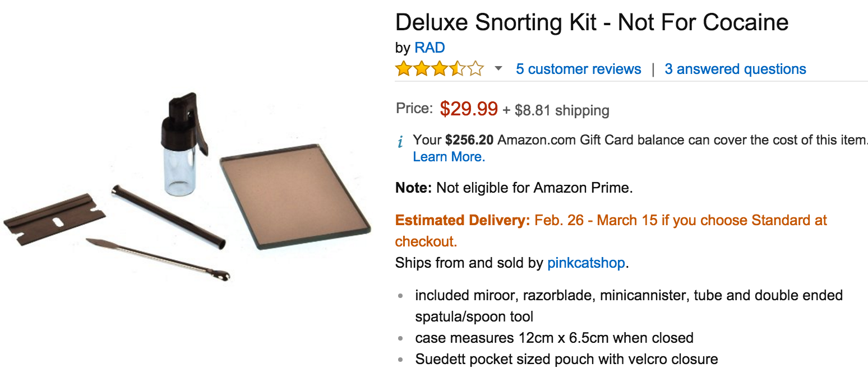Image resolution: width=868 pixels, height=382 pixels.
Task: Click the razor blade in product photo
Action: click(x=54, y=219)
